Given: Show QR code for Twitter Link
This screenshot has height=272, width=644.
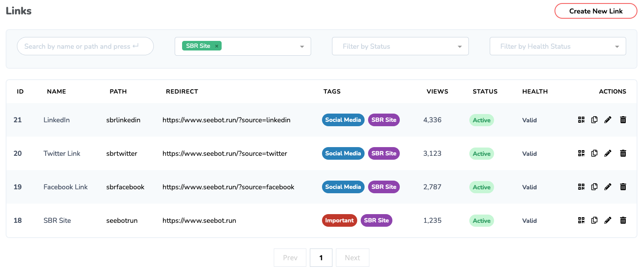Looking at the screenshot, I should pyautogui.click(x=581, y=153).
